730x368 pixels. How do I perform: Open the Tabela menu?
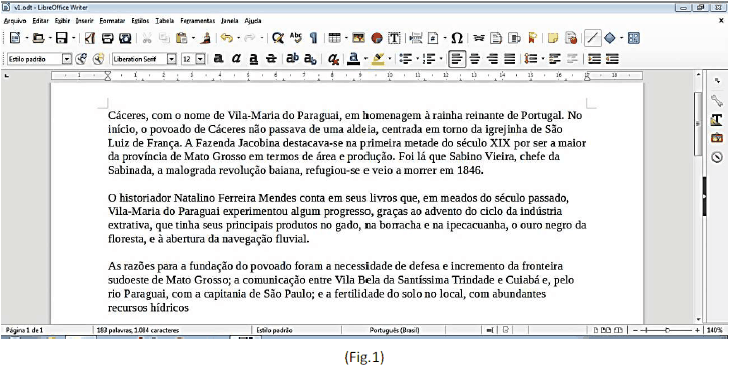point(165,21)
